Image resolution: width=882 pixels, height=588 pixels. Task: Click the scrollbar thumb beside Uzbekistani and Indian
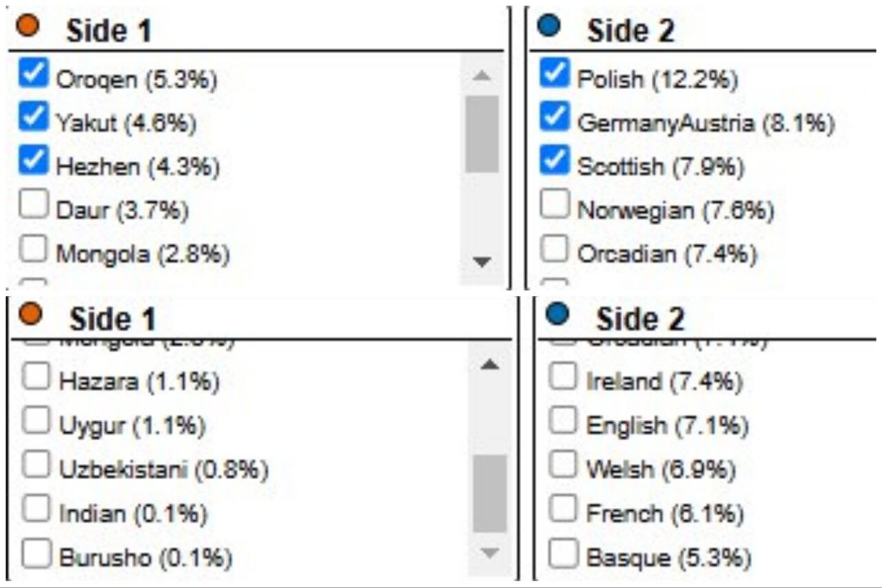point(489,493)
